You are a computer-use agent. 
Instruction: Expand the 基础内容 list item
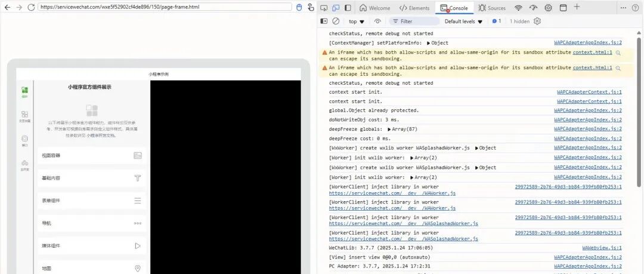91,178
